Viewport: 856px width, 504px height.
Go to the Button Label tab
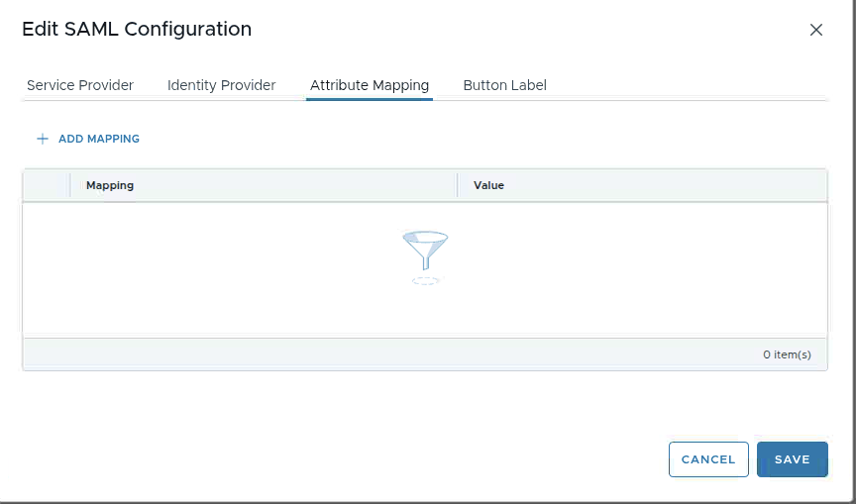504,85
